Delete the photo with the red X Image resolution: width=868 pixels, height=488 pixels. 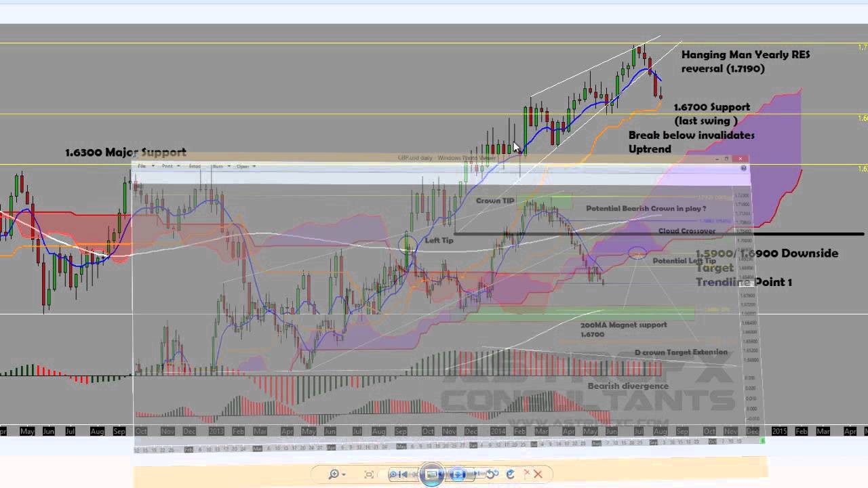pos(538,474)
